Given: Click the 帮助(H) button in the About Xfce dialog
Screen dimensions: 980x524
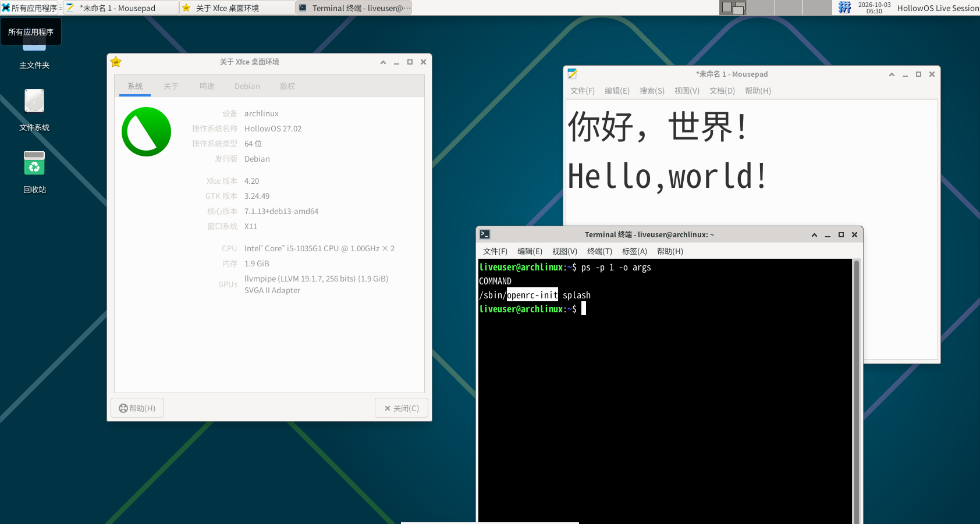Looking at the screenshot, I should pyautogui.click(x=137, y=408).
